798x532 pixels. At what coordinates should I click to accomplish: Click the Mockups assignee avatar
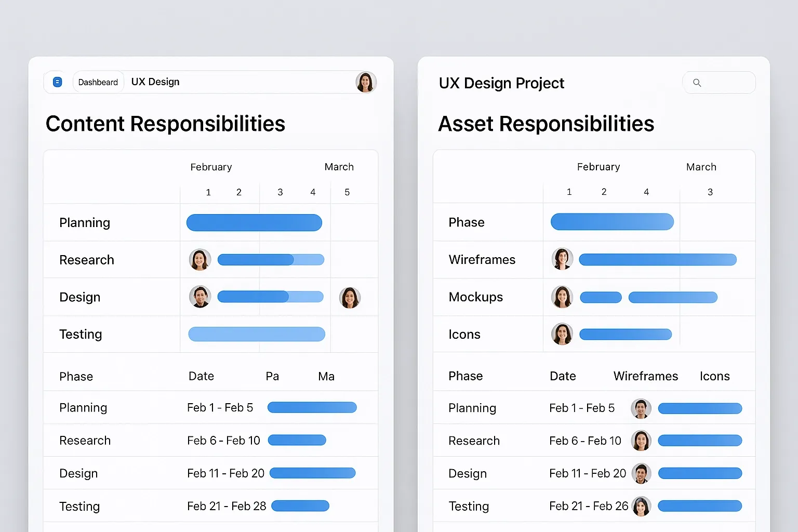click(562, 297)
